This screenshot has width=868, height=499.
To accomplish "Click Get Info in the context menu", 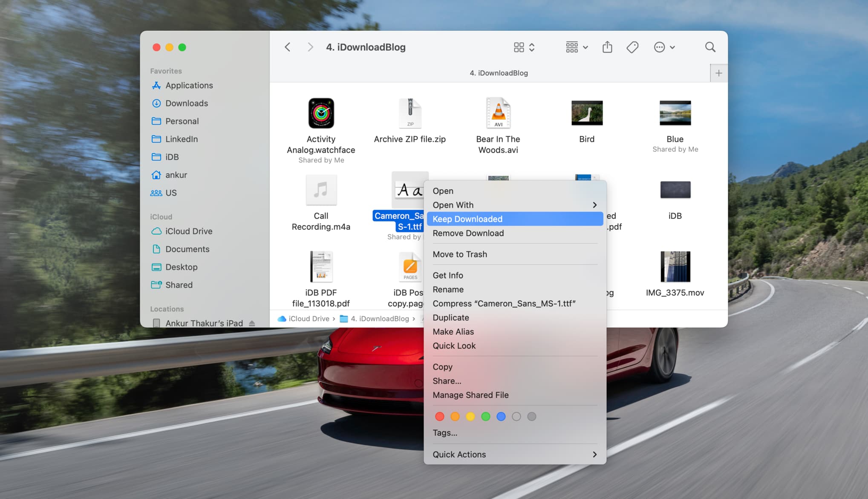I will point(448,276).
